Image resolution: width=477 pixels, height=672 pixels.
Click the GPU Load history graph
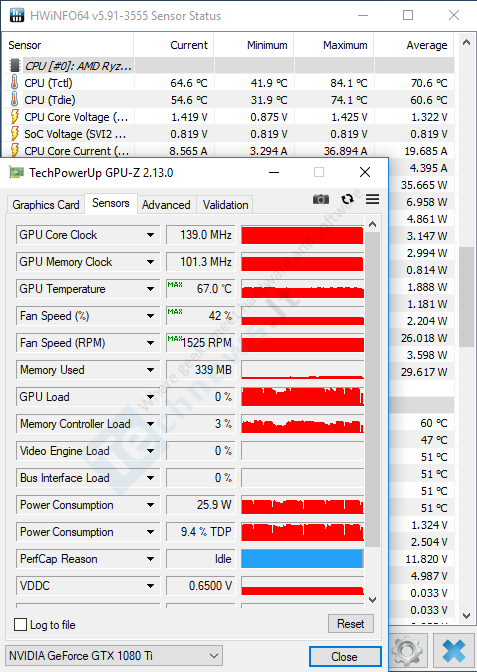point(302,397)
